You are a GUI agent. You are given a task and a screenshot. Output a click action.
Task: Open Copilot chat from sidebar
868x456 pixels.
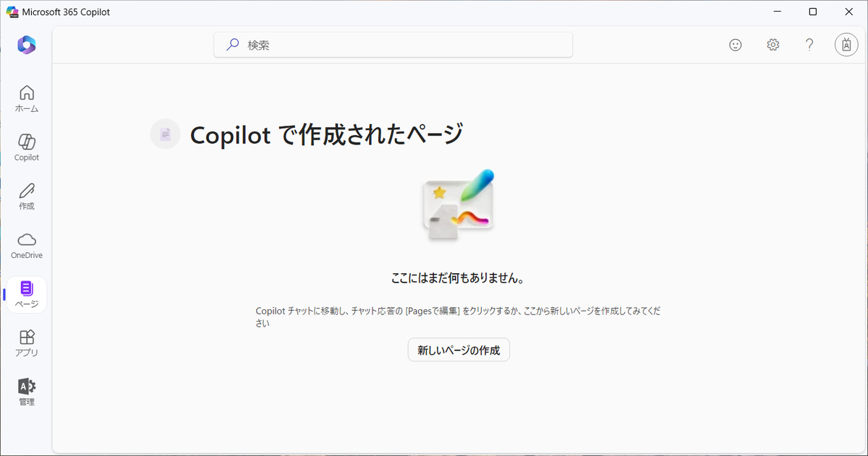[x=27, y=147]
